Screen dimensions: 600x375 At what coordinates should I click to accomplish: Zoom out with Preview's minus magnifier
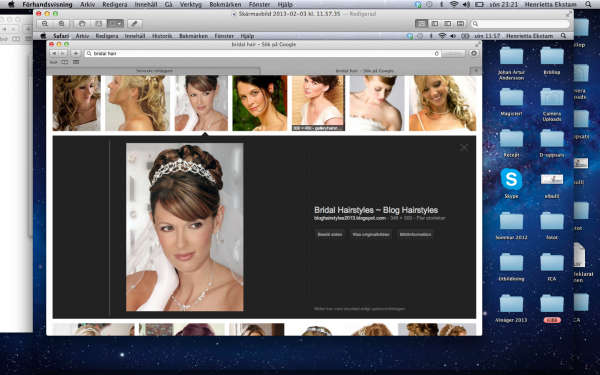tap(45, 24)
